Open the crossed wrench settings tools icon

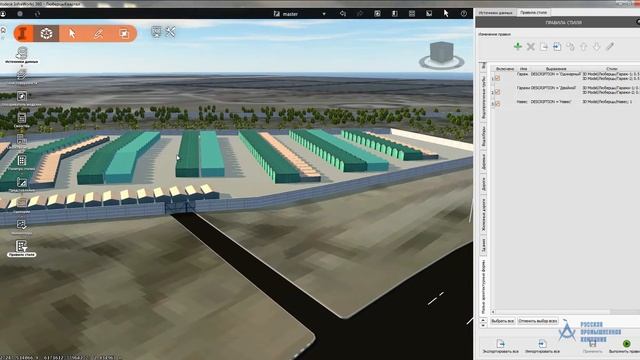click(170, 32)
